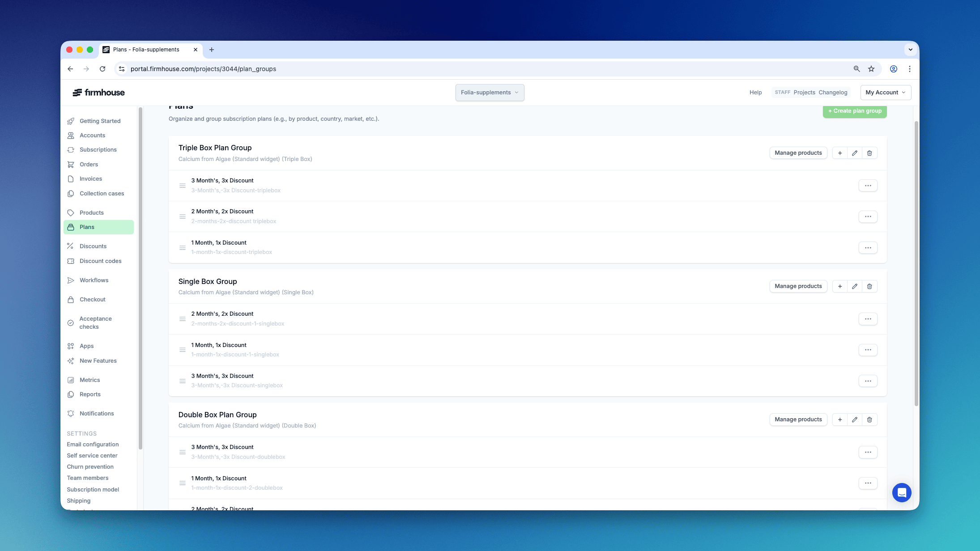The width and height of the screenshot is (980, 551).
Task: Open options menu for 1 Month triplebox plan
Action: tap(868, 248)
